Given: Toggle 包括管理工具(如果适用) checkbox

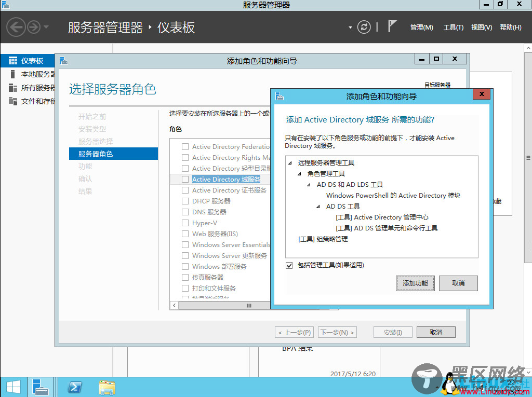Looking at the screenshot, I should click(289, 265).
